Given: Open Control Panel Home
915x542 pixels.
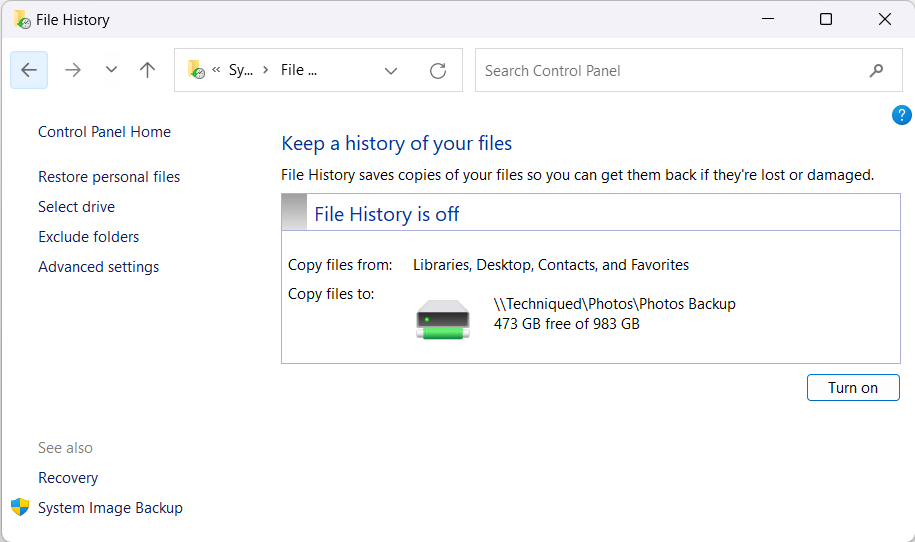Looking at the screenshot, I should pyautogui.click(x=104, y=132).
